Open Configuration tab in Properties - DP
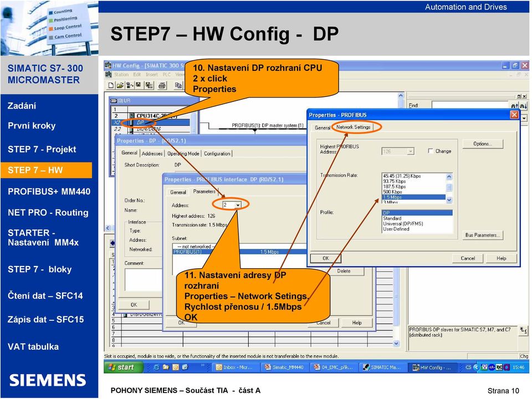 coord(217,154)
